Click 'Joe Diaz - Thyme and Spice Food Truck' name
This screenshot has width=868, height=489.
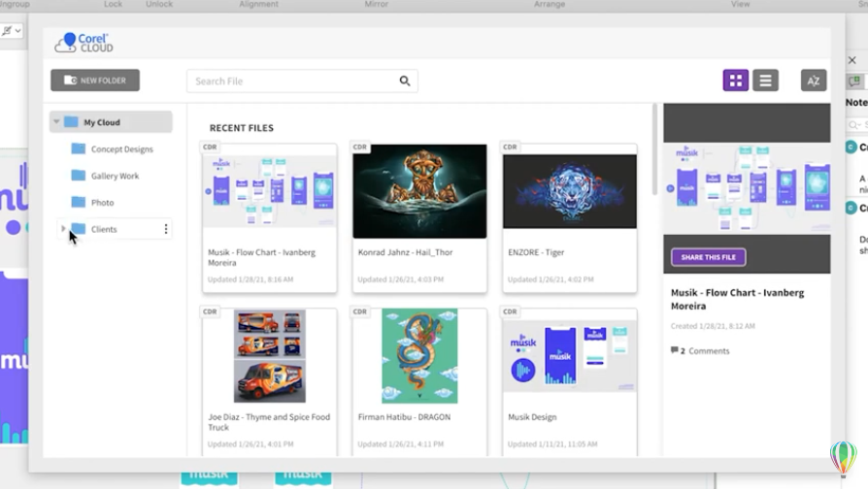[269, 422]
